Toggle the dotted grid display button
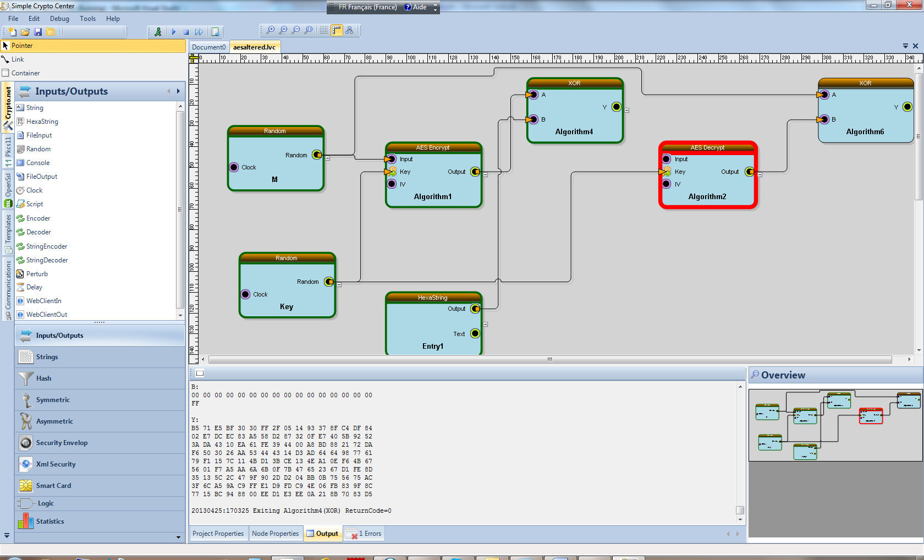This screenshot has width=924, height=560. (323, 30)
